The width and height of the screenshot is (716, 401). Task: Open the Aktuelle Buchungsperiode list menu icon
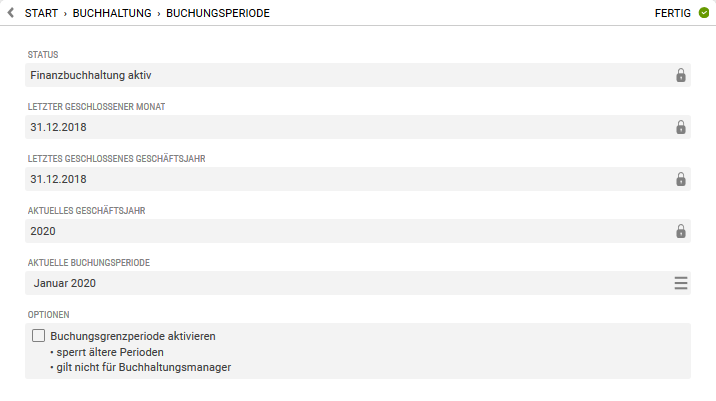coord(680,283)
